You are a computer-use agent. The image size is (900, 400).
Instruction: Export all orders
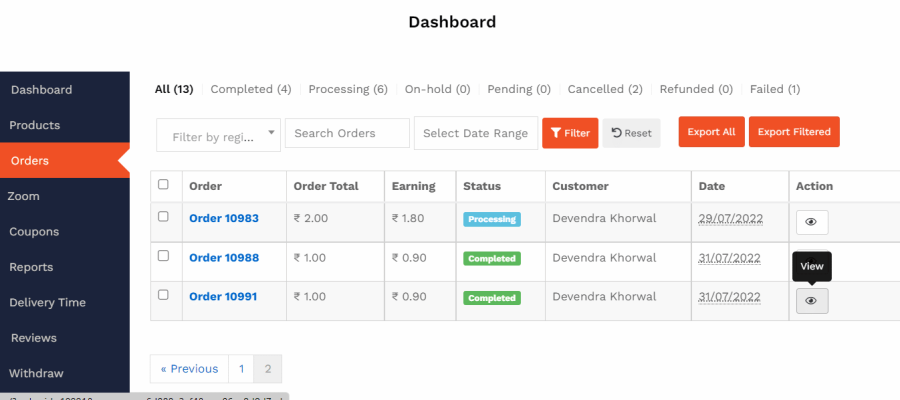coord(711,132)
